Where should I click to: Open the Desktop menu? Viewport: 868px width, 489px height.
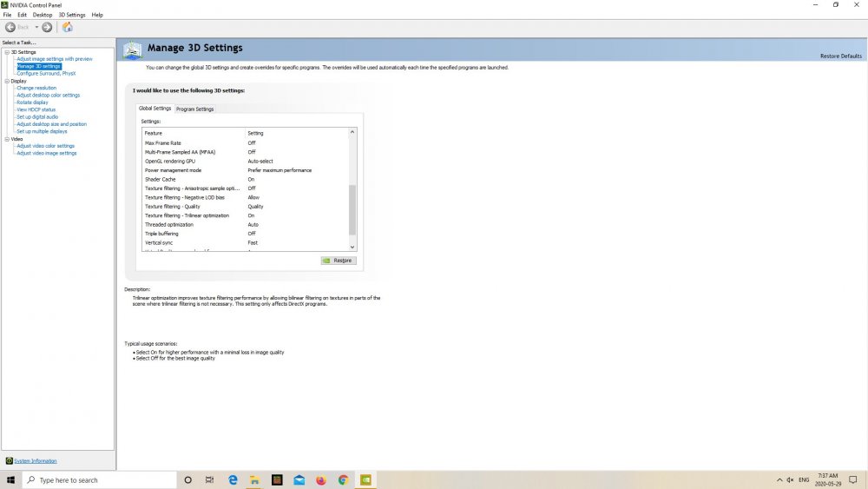42,15
